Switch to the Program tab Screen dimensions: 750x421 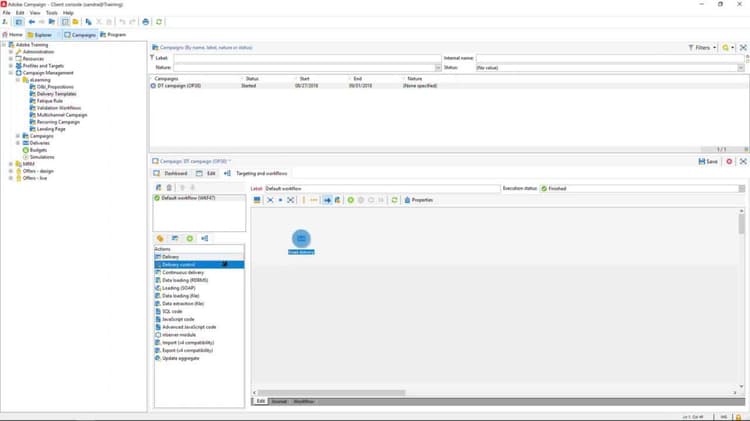click(113, 34)
